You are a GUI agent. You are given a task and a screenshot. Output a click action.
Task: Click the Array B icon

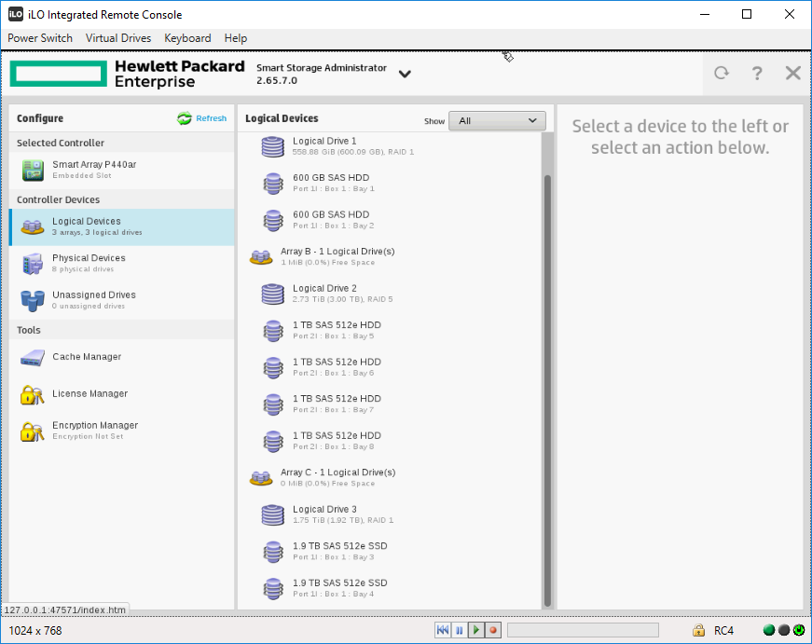tap(261, 257)
